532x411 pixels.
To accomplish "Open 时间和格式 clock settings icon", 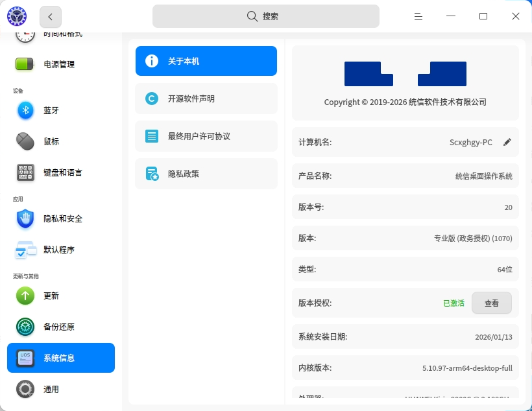I will point(25,34).
